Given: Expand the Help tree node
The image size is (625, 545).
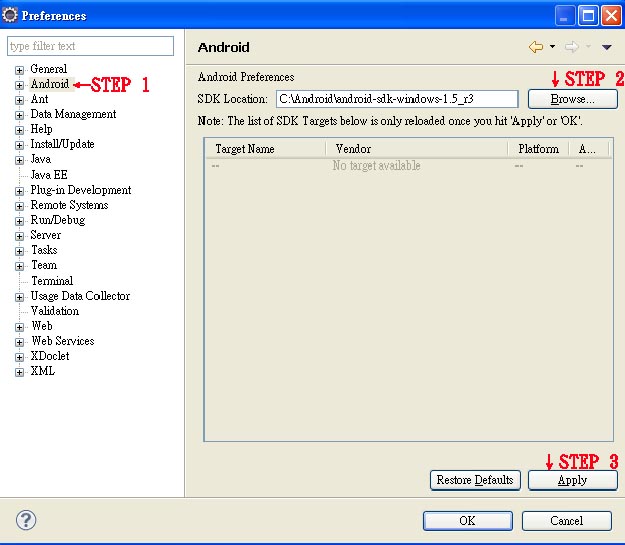Looking at the screenshot, I should [x=19, y=130].
